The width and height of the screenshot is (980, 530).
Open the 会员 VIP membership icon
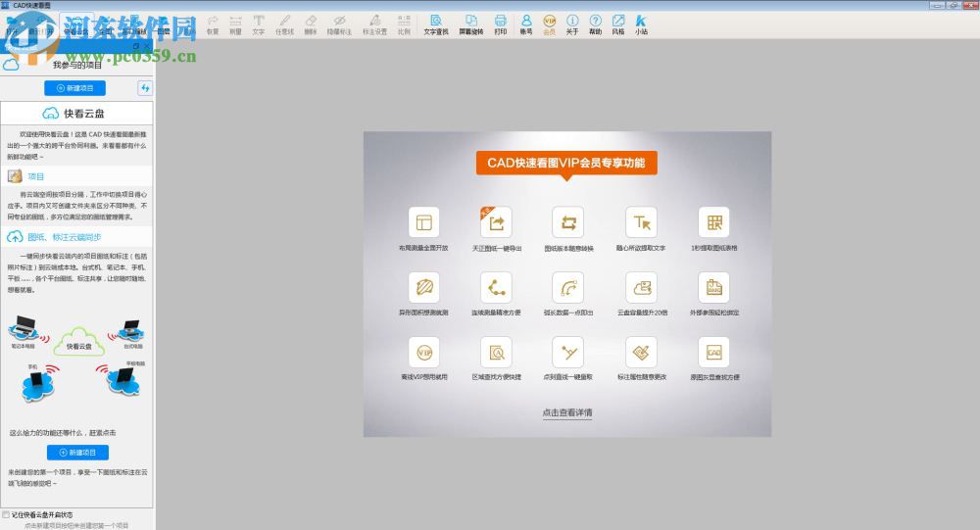click(x=550, y=25)
